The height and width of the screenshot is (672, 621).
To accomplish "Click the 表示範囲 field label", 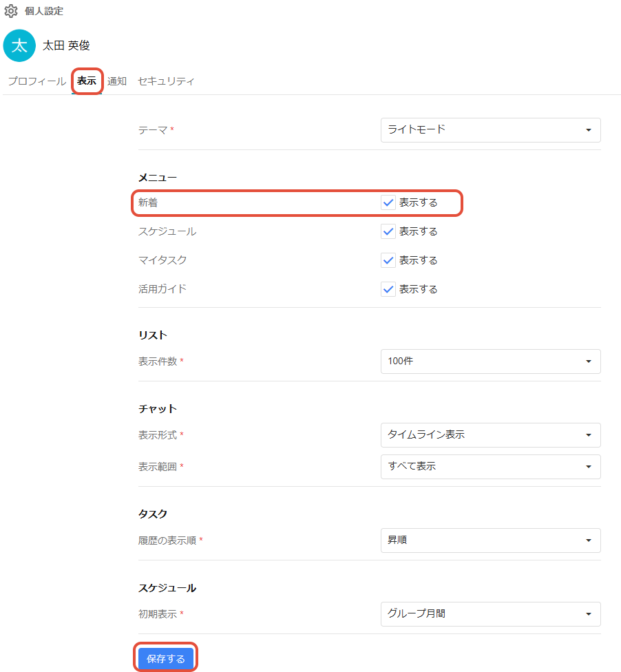I will (x=158, y=467).
